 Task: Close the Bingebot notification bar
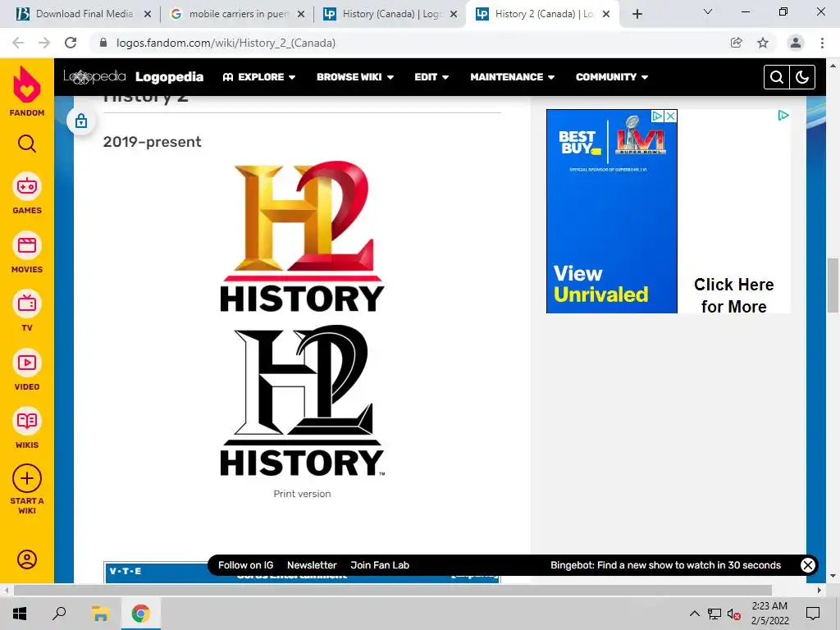click(x=808, y=565)
